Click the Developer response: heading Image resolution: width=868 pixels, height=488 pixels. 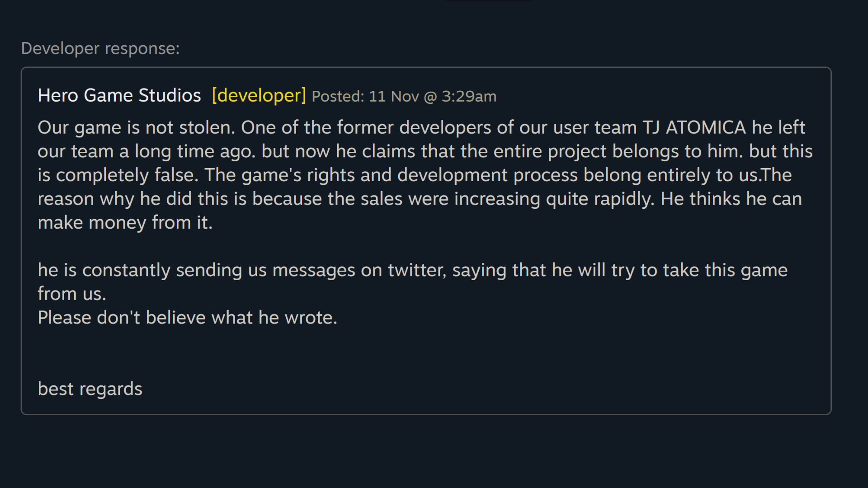tap(100, 48)
